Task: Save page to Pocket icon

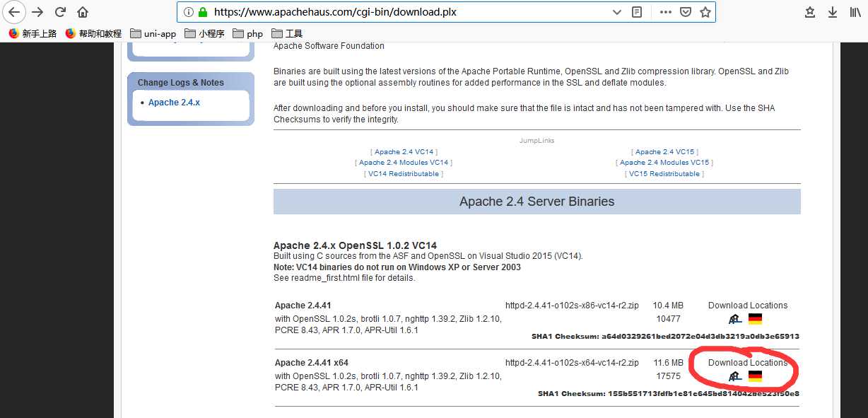Action: [686, 12]
